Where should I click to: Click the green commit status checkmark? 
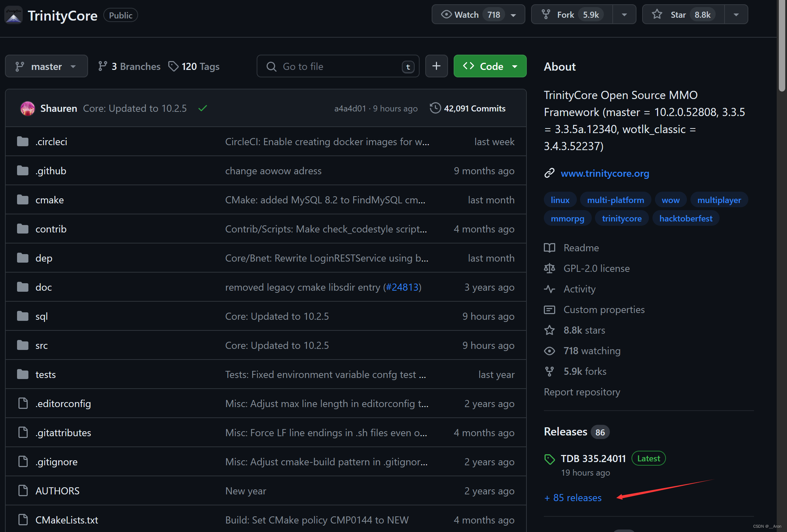click(203, 108)
